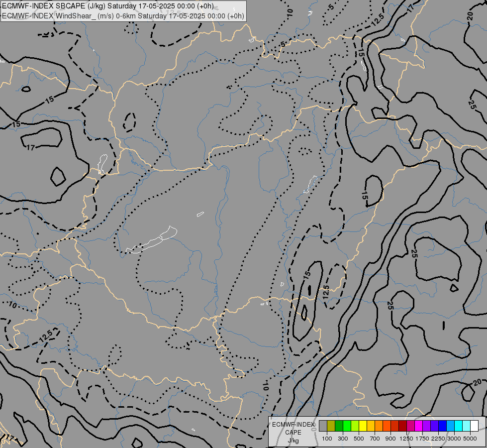Click the legend value label 100
The image size is (487, 448).
[327, 439]
